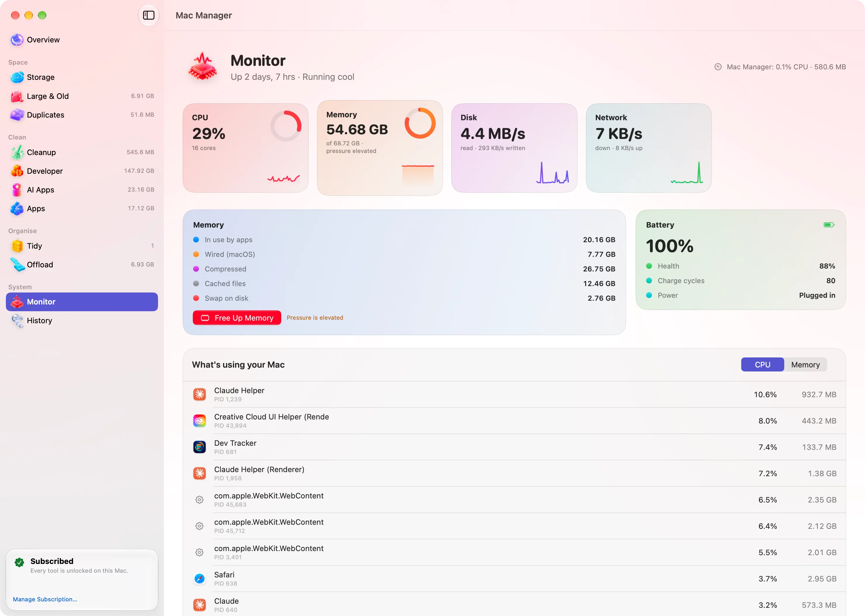
Task: Click the Creative Cloud UI Helper icon
Action: click(x=200, y=421)
